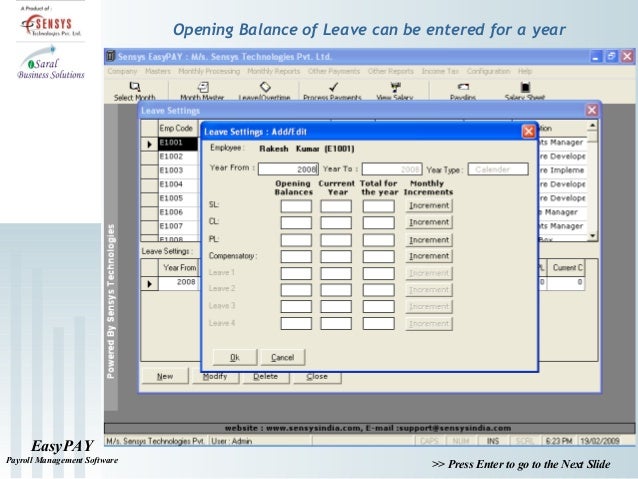Click the Compensatory Opening Balances field
Screen dimensions: 638x479
[296, 256]
